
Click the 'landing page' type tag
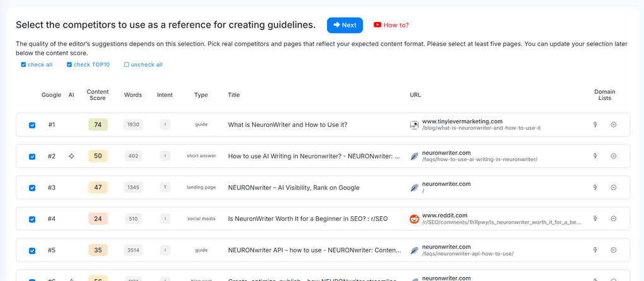click(x=201, y=187)
